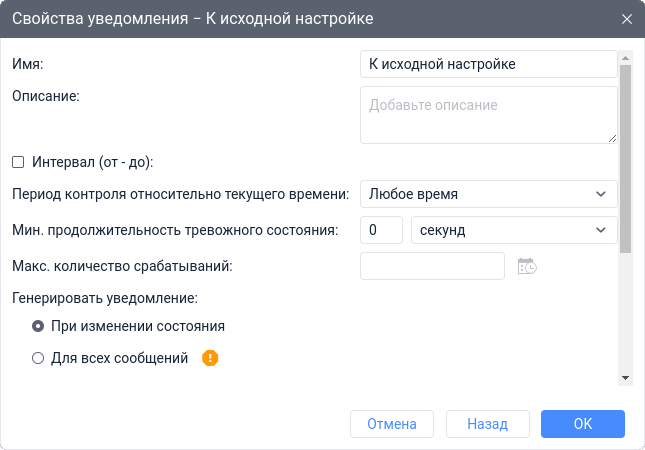Confirm settings with the OK button
Screen dimensions: 645x450
(583, 424)
